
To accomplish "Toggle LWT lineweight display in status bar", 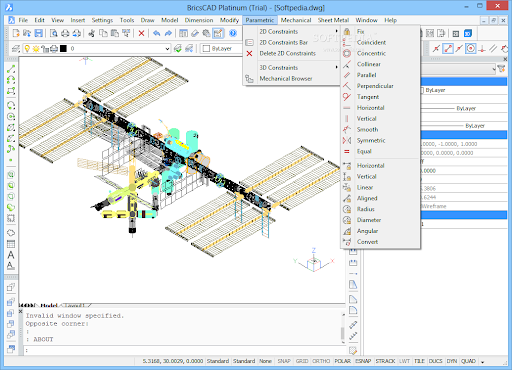I will [404, 361].
